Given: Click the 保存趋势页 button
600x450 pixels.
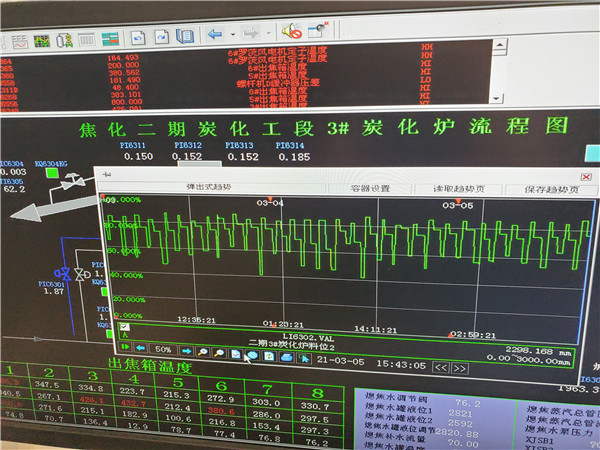Looking at the screenshot, I should (x=546, y=189).
